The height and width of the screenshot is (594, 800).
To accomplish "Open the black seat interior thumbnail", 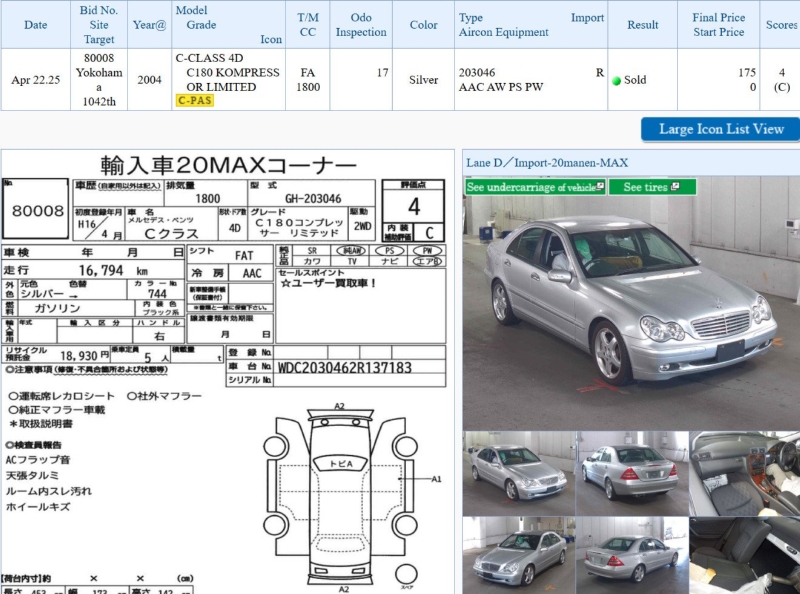I will point(744,555).
